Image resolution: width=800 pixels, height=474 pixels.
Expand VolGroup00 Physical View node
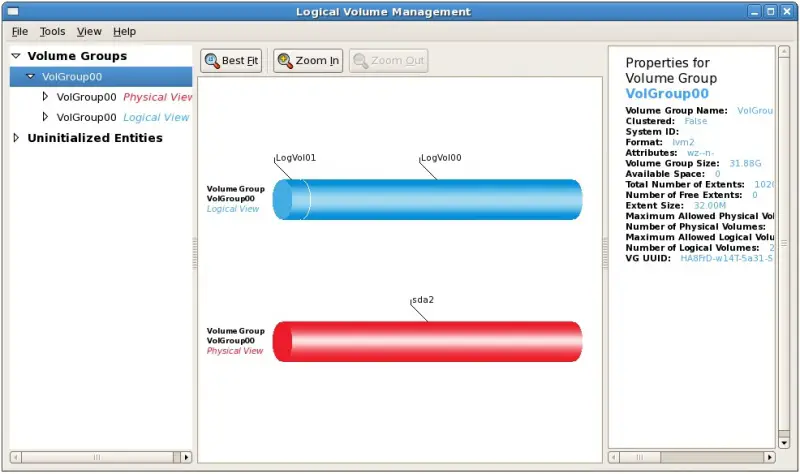point(45,97)
